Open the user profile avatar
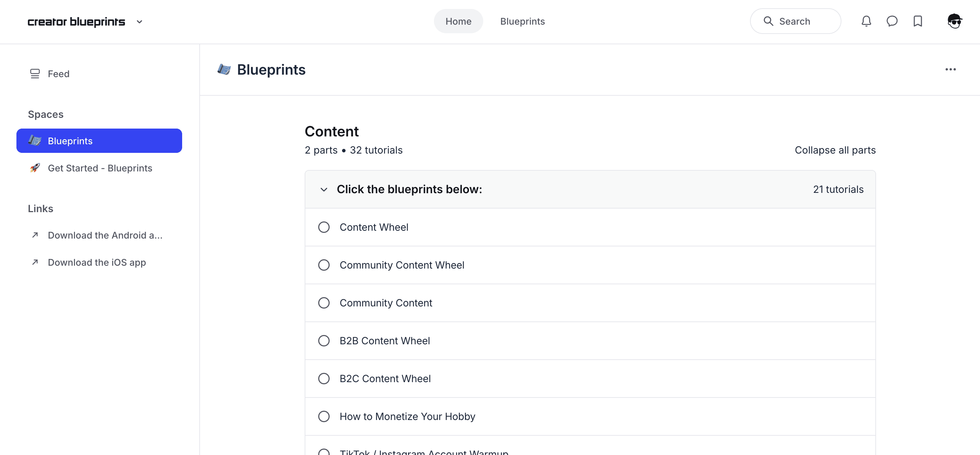This screenshot has width=980, height=455. pos(955,21)
